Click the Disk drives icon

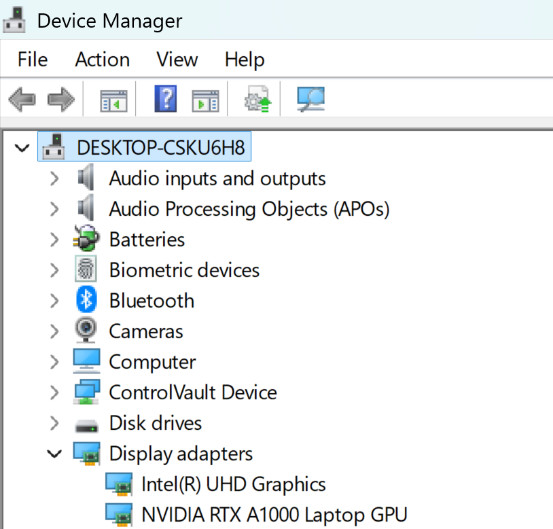point(86,425)
